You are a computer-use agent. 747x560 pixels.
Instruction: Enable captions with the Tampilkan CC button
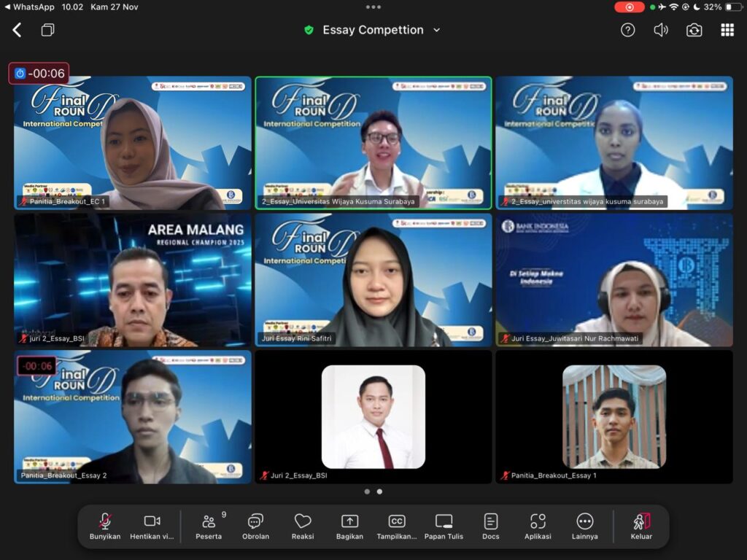(x=397, y=526)
